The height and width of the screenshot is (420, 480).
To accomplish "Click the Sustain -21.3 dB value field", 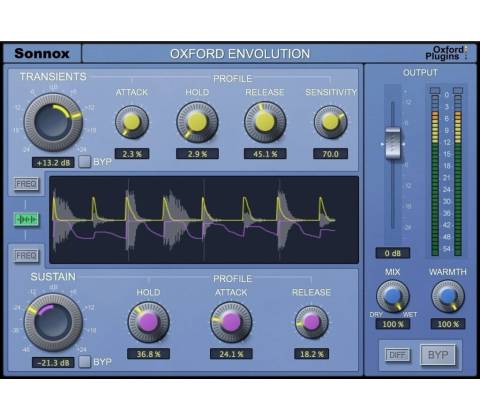I will (53, 363).
